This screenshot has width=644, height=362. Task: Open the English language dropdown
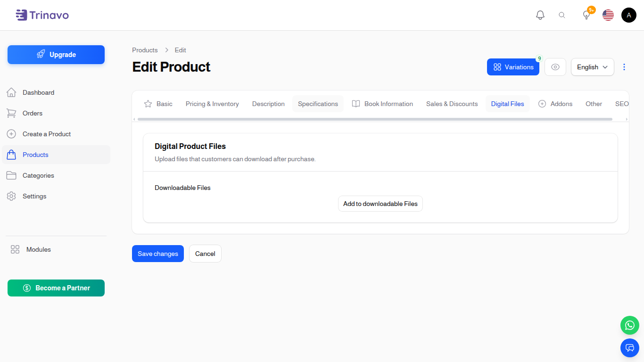593,67
